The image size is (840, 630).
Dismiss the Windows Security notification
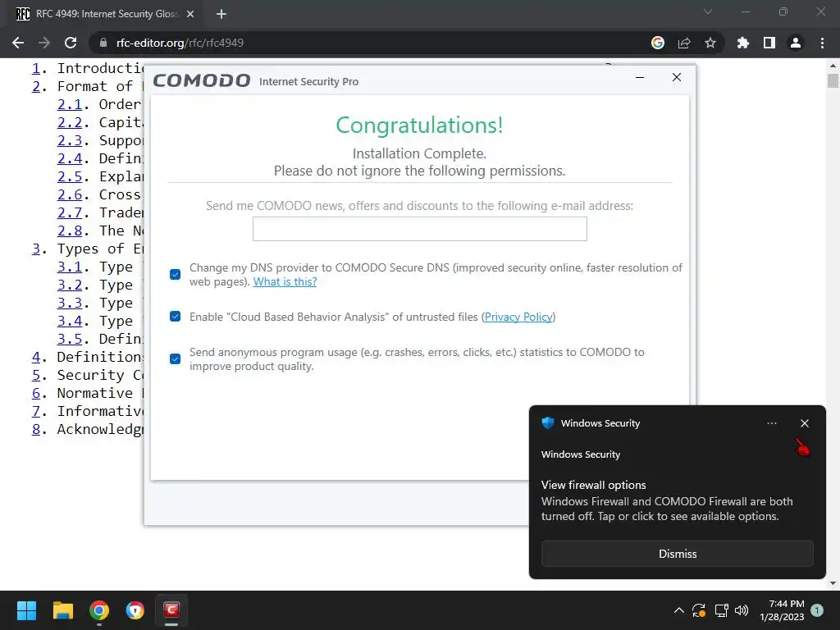[677, 554]
